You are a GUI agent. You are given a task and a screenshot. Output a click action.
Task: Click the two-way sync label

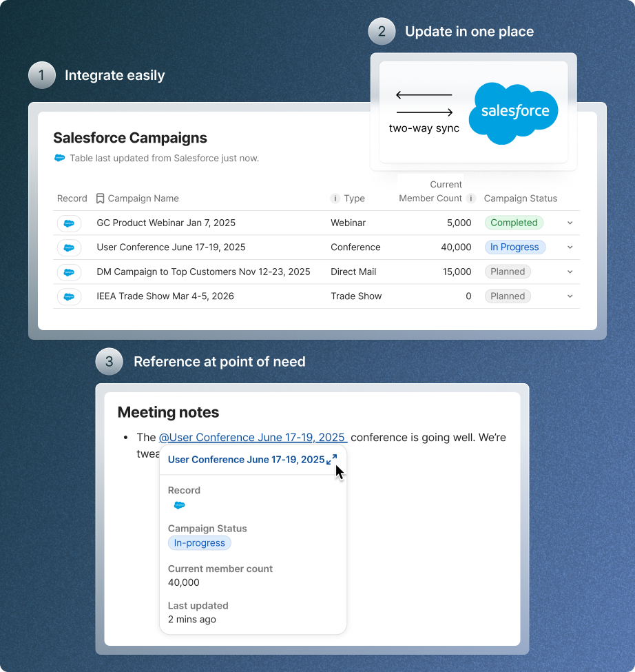coord(424,128)
